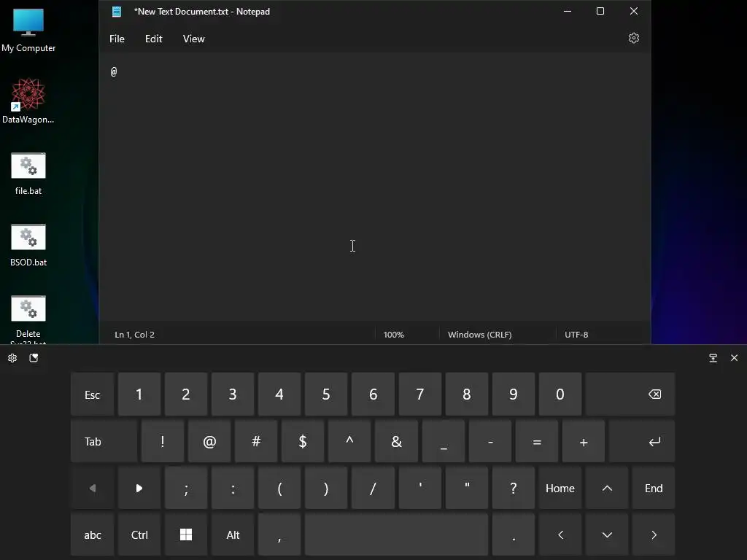Viewport: 747px width, 560px height.
Task: Click inside the Notepad text area
Action: pos(374,188)
